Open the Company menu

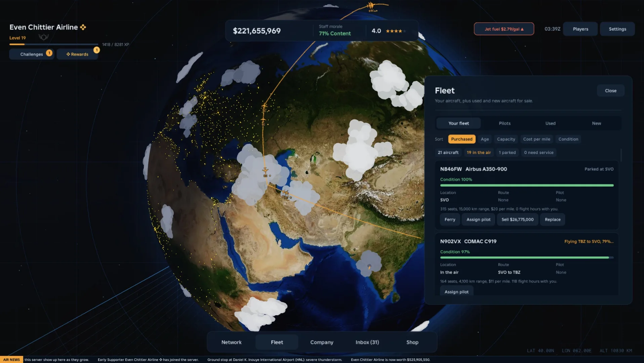322,342
